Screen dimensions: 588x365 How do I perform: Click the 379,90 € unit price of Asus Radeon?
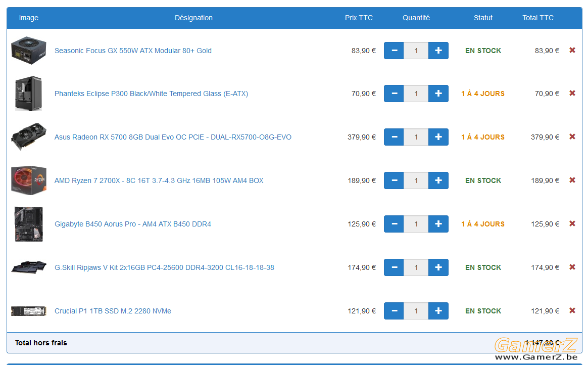point(362,137)
